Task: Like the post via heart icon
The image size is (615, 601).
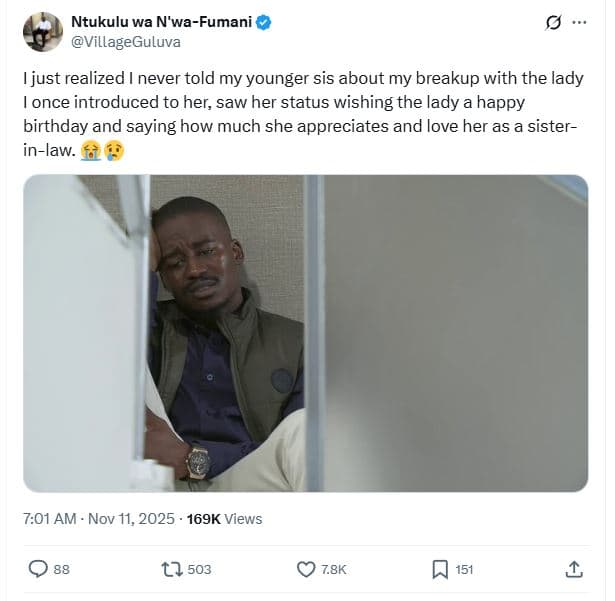Action: click(x=307, y=569)
